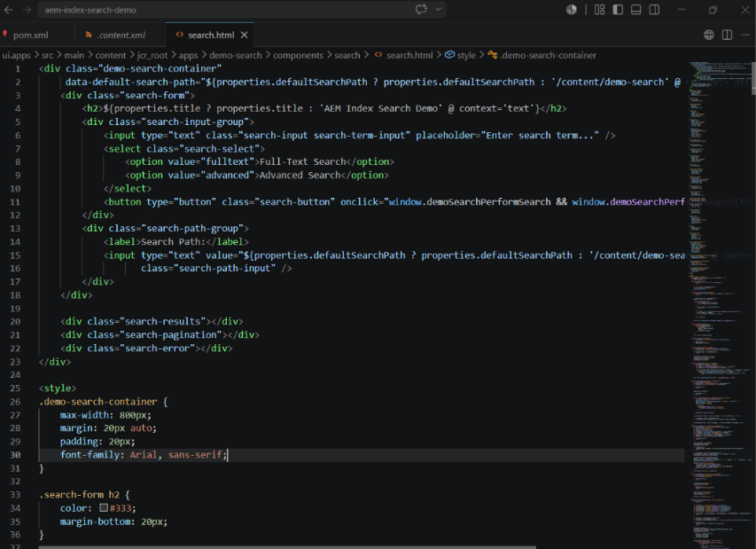Click 'AEM Index Search Demo' string on line 4
This screenshot has width=756, height=549.
[x=381, y=108]
